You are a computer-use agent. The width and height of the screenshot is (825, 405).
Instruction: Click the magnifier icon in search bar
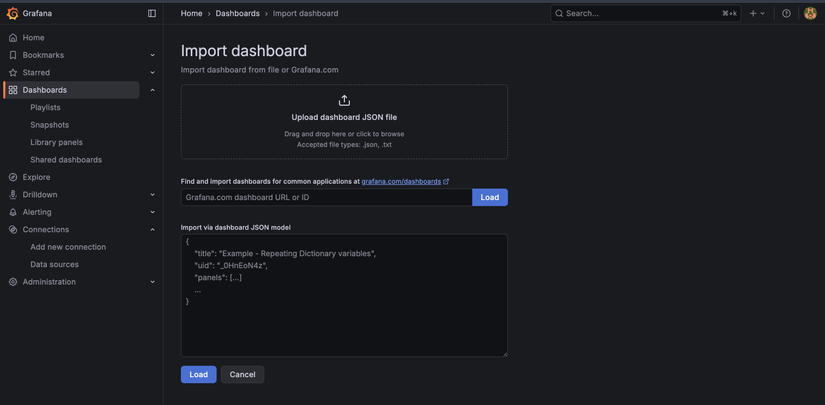point(559,14)
